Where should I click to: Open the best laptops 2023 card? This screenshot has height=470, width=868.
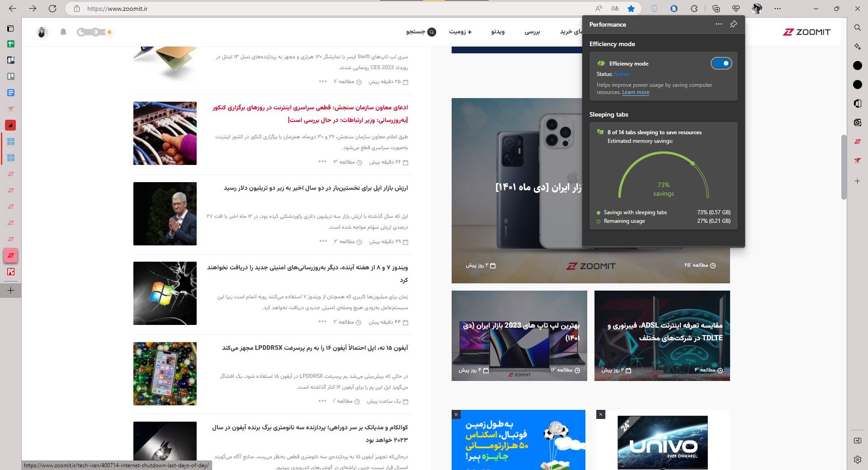click(519, 336)
